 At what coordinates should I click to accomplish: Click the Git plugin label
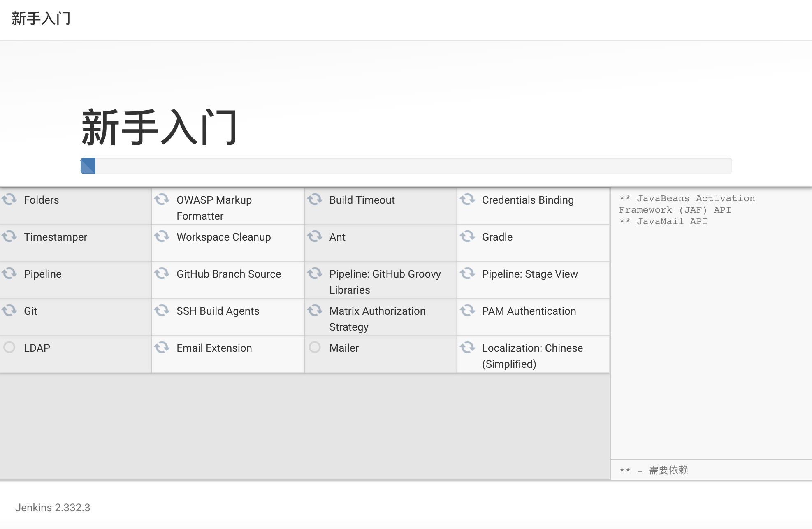[x=30, y=311]
